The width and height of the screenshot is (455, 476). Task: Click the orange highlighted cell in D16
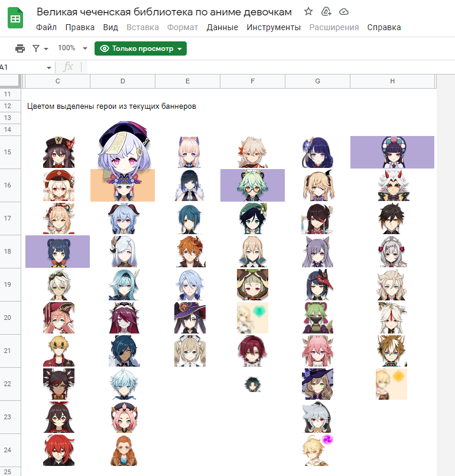(x=122, y=185)
